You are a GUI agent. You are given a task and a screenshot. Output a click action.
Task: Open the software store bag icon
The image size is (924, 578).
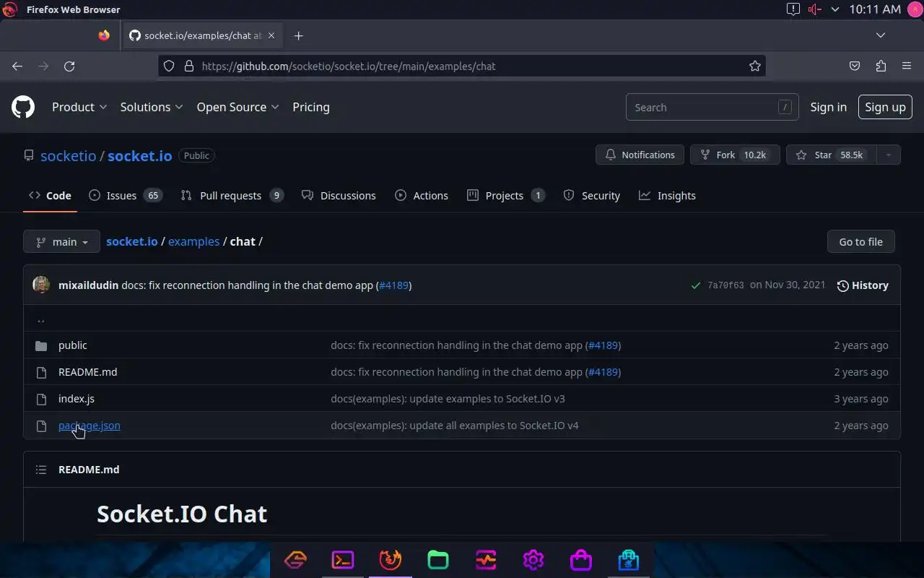coord(581,560)
